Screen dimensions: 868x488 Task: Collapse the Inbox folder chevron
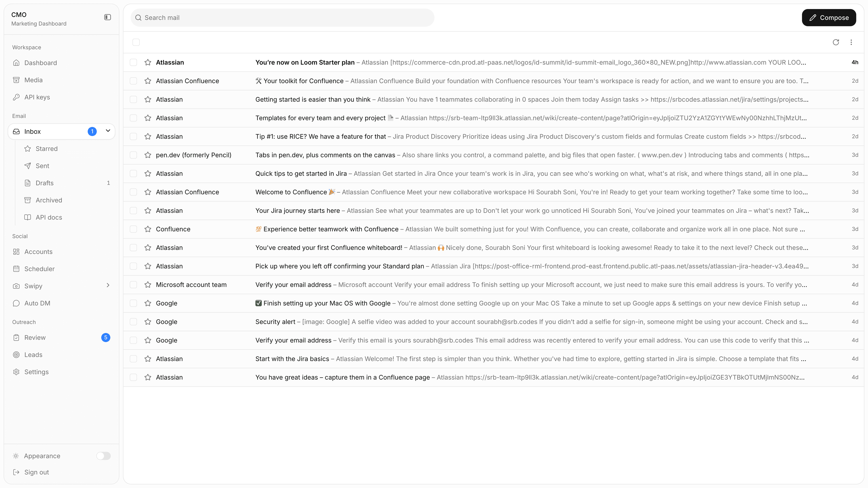[108, 131]
